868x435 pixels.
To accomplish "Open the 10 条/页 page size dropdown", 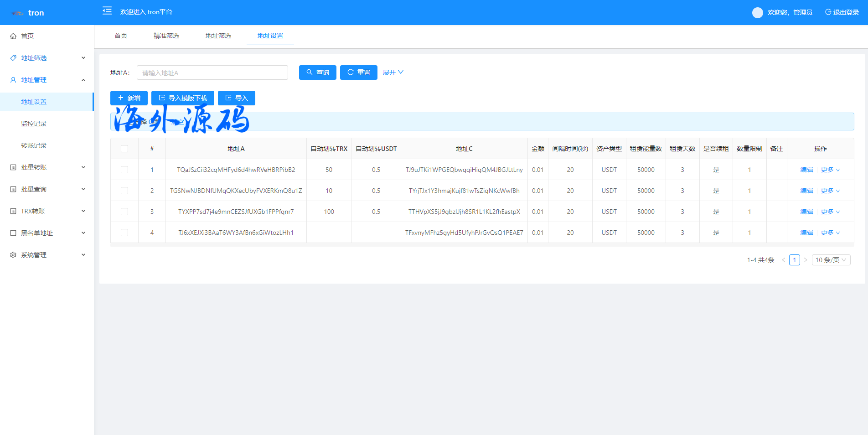I will (x=831, y=260).
